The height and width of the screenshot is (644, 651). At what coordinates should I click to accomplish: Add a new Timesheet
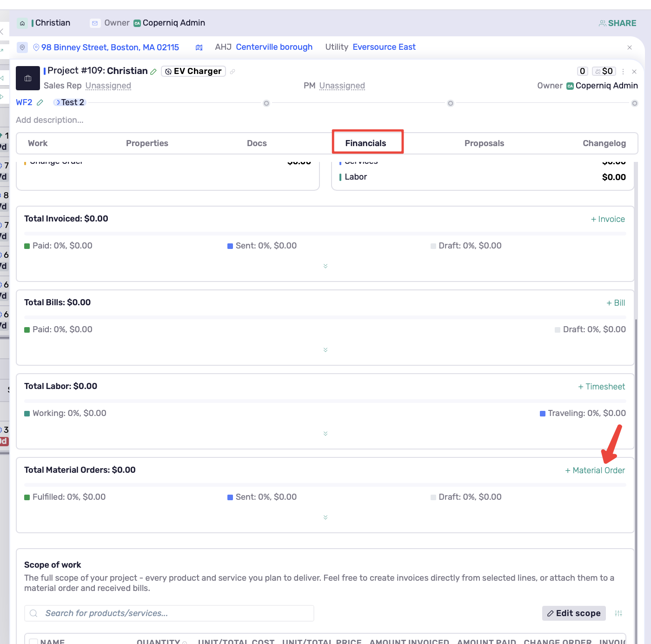[x=601, y=387]
